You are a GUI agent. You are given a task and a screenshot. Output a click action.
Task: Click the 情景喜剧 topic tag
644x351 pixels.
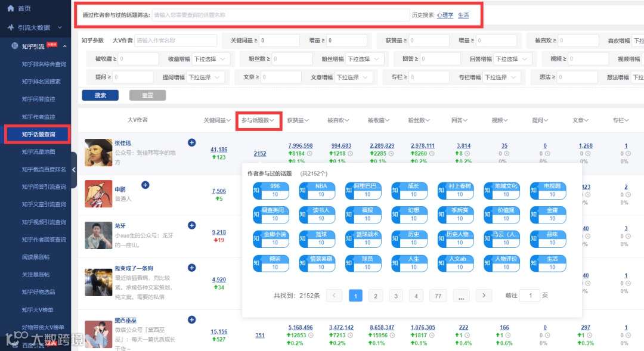coord(317,263)
